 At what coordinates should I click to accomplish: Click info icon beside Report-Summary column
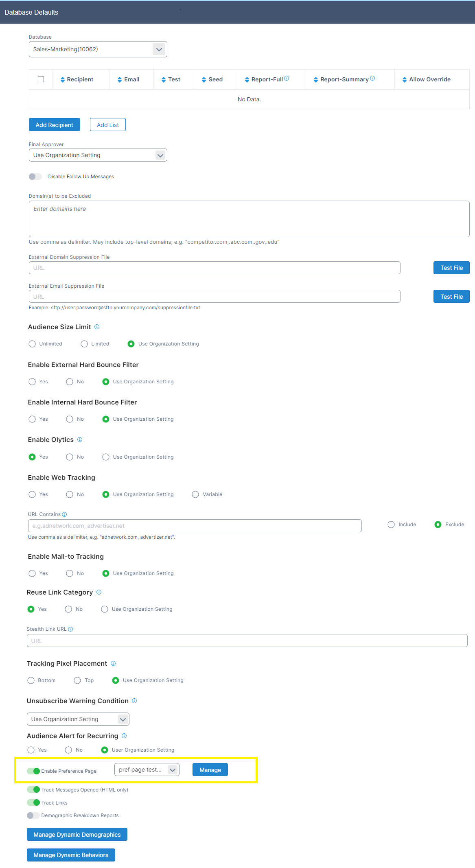click(372, 79)
